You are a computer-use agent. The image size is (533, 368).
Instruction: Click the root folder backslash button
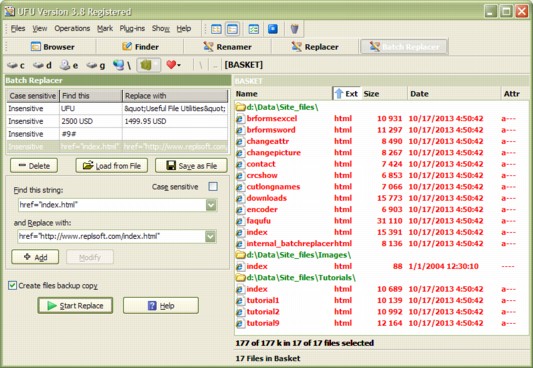[x=201, y=65]
